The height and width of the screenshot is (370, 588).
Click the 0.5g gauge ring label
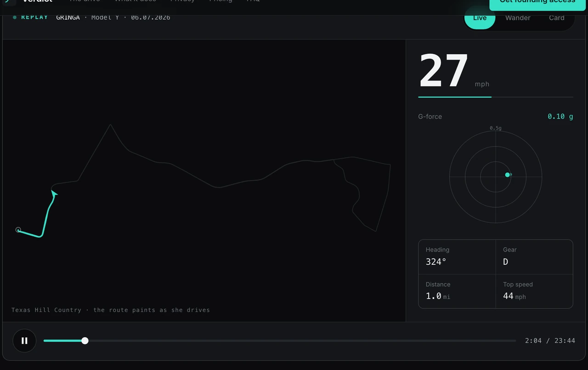pyautogui.click(x=496, y=128)
